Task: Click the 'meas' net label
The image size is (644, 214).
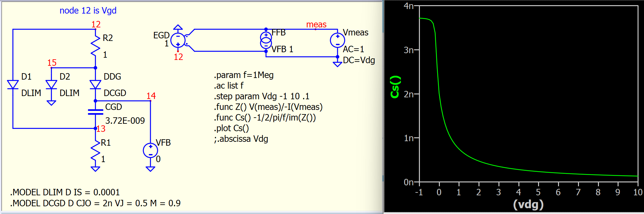Action: (x=316, y=24)
